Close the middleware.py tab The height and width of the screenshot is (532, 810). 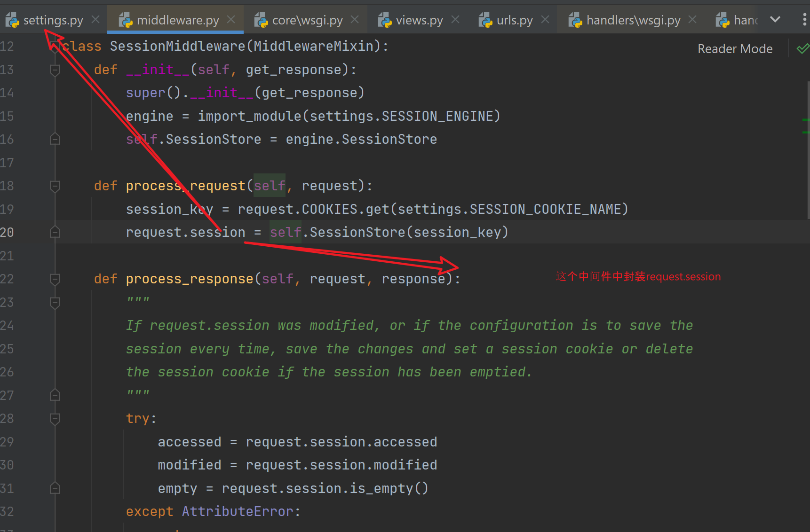(231, 19)
